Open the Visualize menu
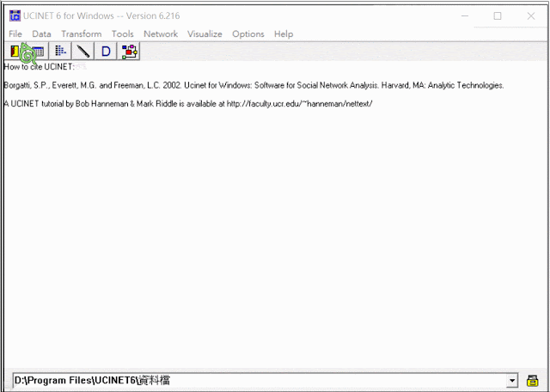 point(205,34)
